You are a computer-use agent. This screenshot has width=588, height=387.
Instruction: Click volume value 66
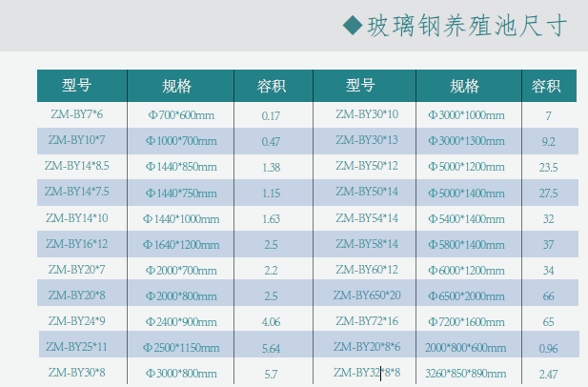click(x=548, y=296)
